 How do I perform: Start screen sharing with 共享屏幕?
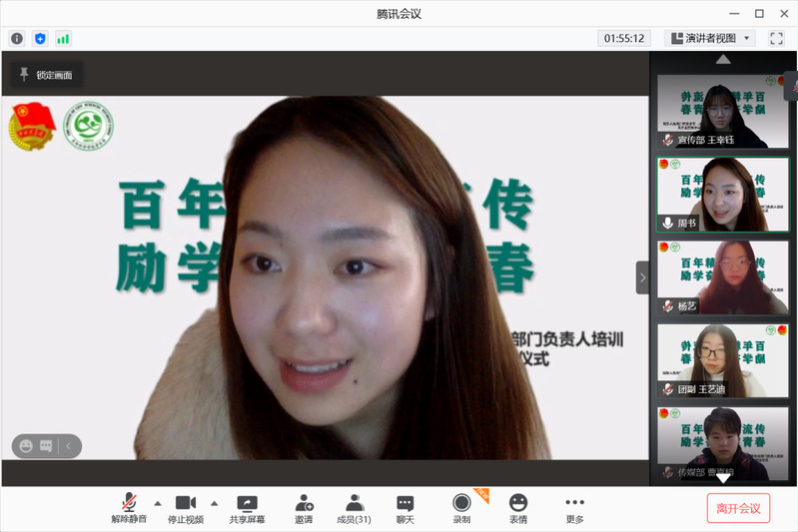pos(246,509)
